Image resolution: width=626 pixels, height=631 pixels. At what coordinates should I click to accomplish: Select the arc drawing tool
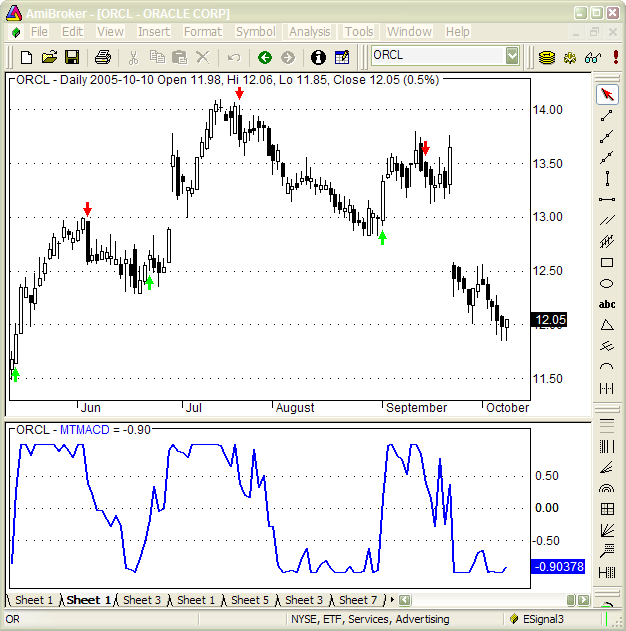607,366
